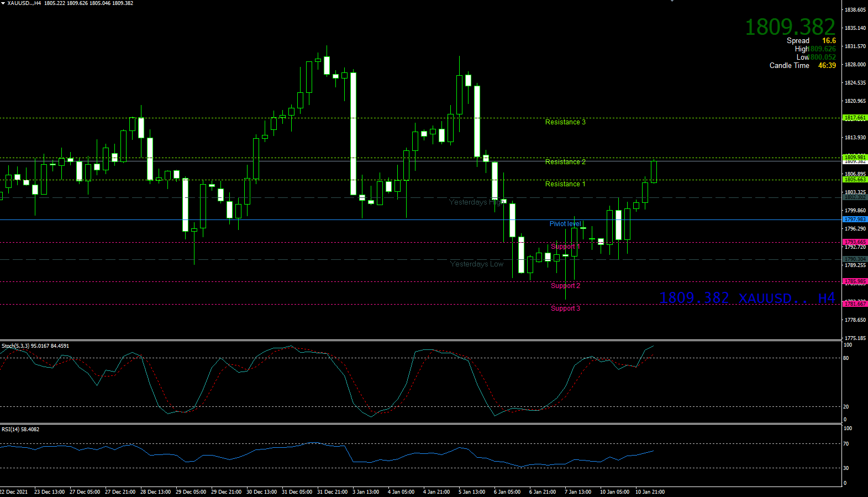Click the large green 1809.382 price display
Viewport: 868px width, 497px height.
pos(790,27)
